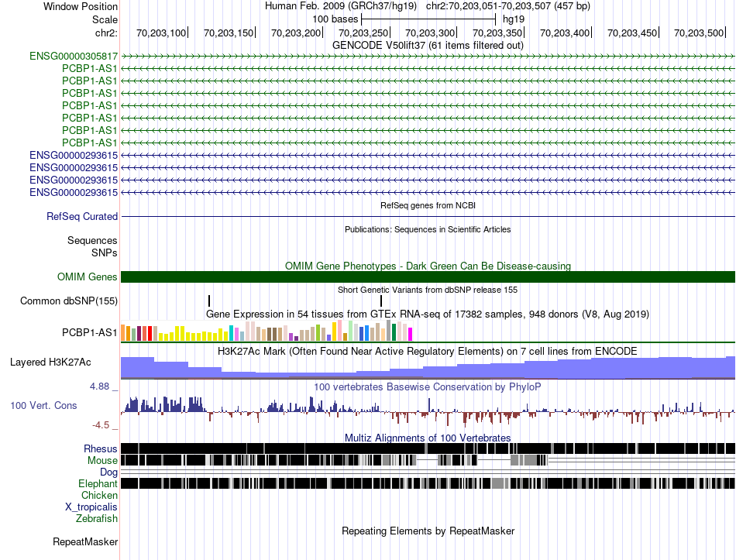
Task: Click the Human Feb. 2009 (GRCh37/hg19) text
Action: 341,6
